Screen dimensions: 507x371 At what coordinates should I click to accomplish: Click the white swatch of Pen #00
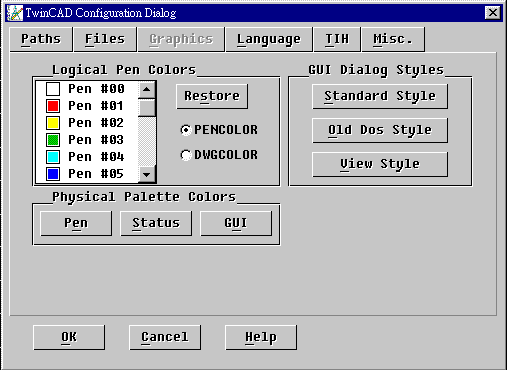pyautogui.click(x=53, y=89)
